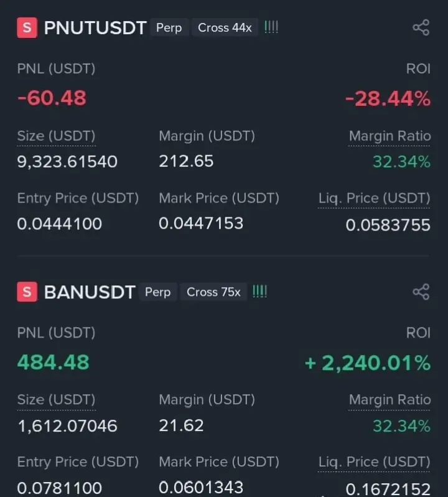Open the PNUTUSDT symbol title
Viewport: 448px width, 497px height.
tap(95, 28)
